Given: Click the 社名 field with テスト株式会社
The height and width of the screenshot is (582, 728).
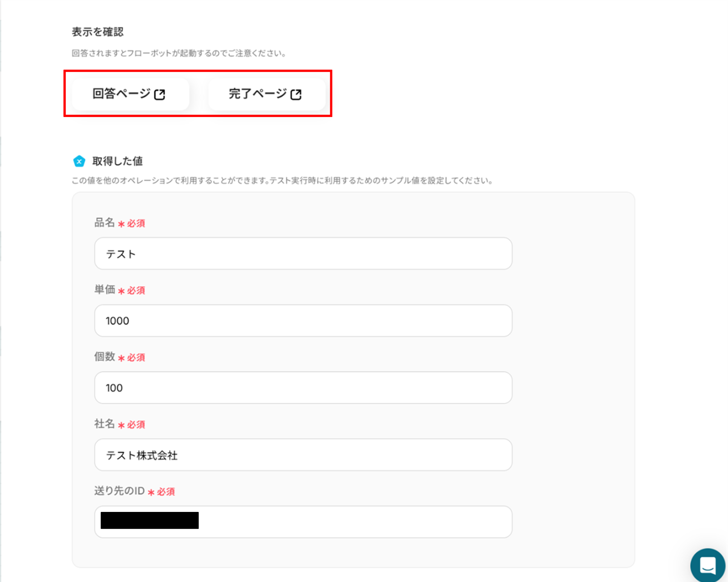Looking at the screenshot, I should click(x=303, y=455).
